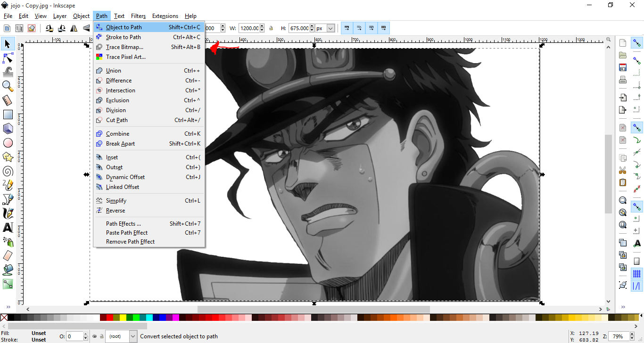Click the horizontal canvas scrollbar
644x343 pixels.
(314, 309)
